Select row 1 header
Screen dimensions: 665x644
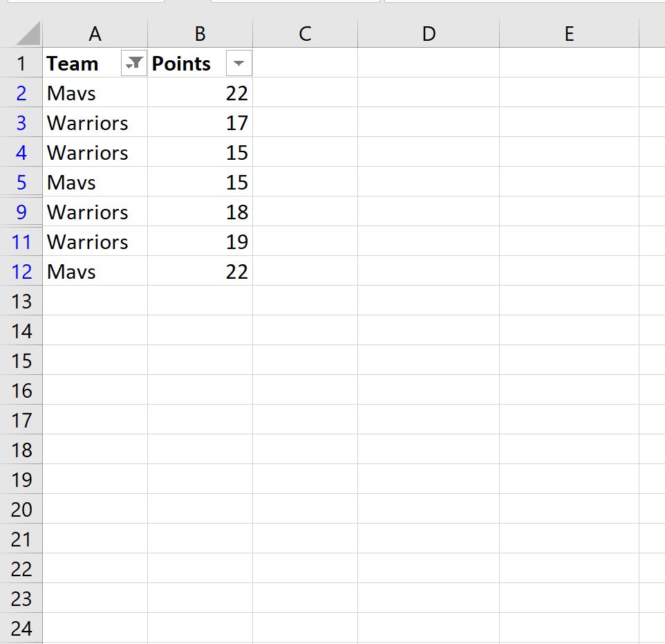tap(21, 63)
